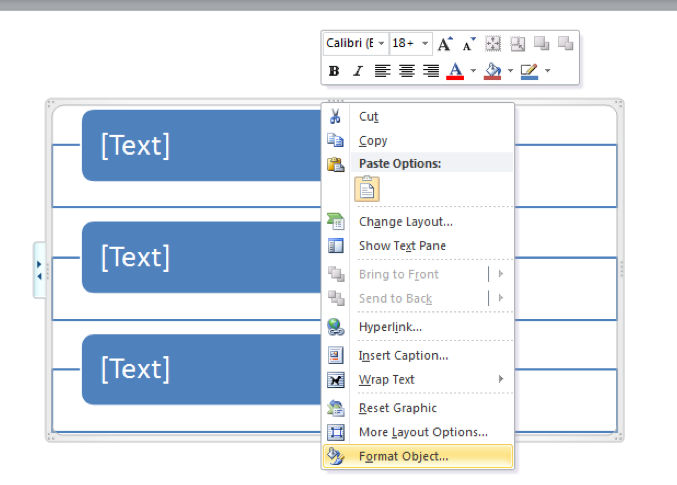Open the font size dropdown
677x485 pixels.
coord(426,44)
